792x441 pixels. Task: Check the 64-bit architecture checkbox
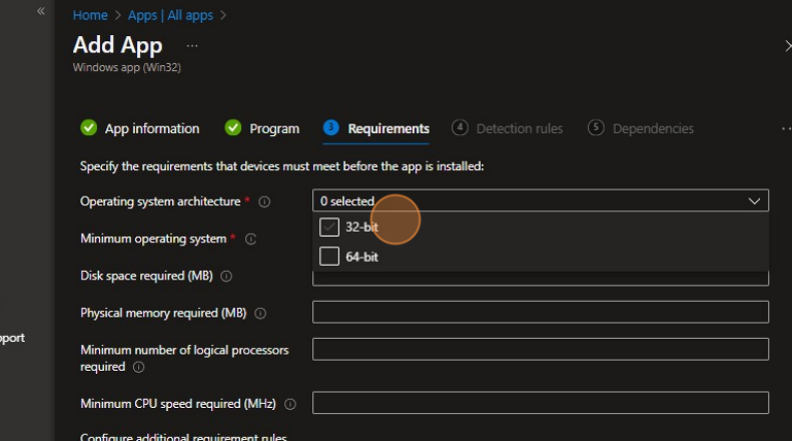[329, 257]
